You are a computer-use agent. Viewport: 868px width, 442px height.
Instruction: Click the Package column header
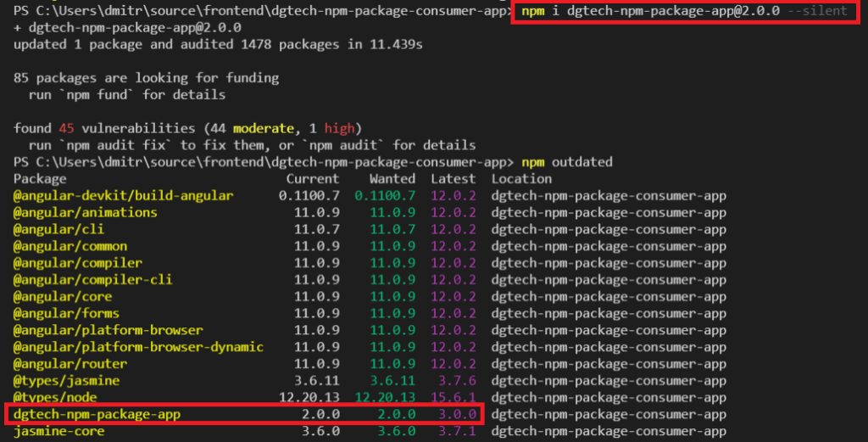[40, 179]
